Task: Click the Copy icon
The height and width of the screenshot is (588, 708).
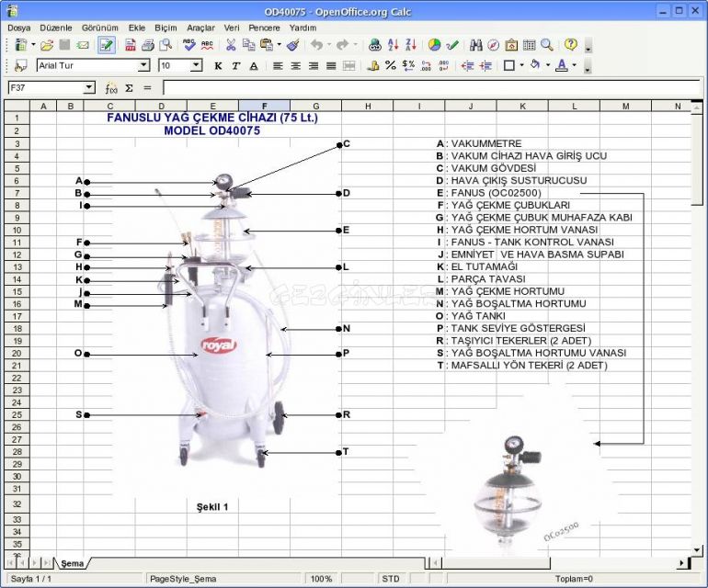Action: pyautogui.click(x=248, y=45)
